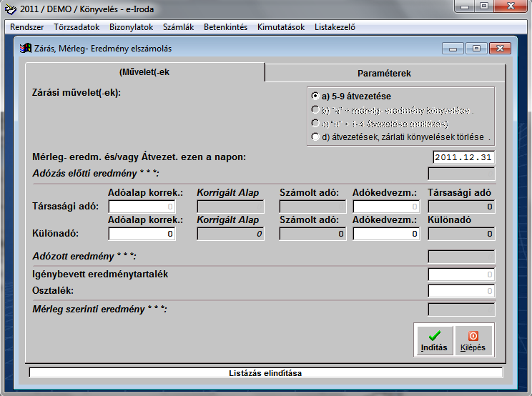Image resolution: width=532 pixels, height=396 pixels.
Task: Click Különadó Adókedvezm. input field
Action: (386, 233)
